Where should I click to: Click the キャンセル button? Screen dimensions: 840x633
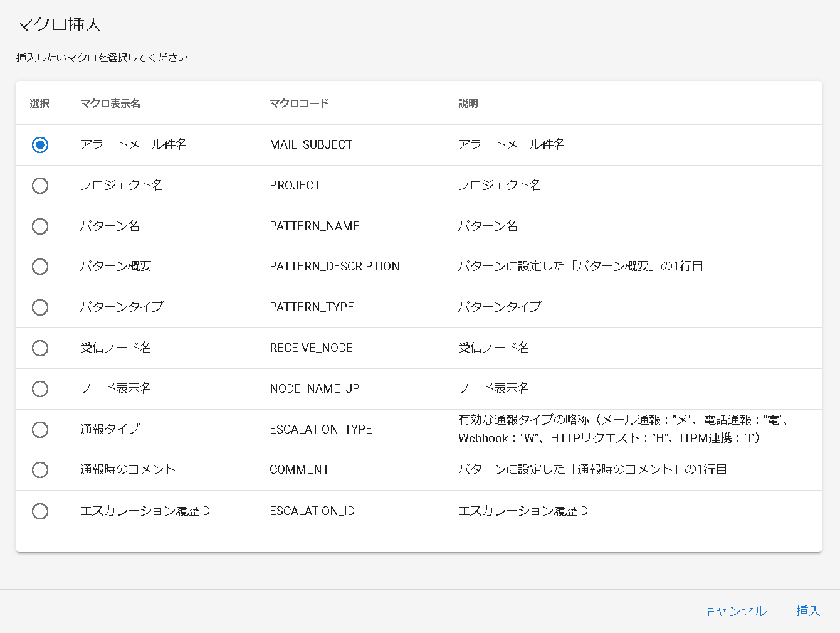tap(734, 611)
